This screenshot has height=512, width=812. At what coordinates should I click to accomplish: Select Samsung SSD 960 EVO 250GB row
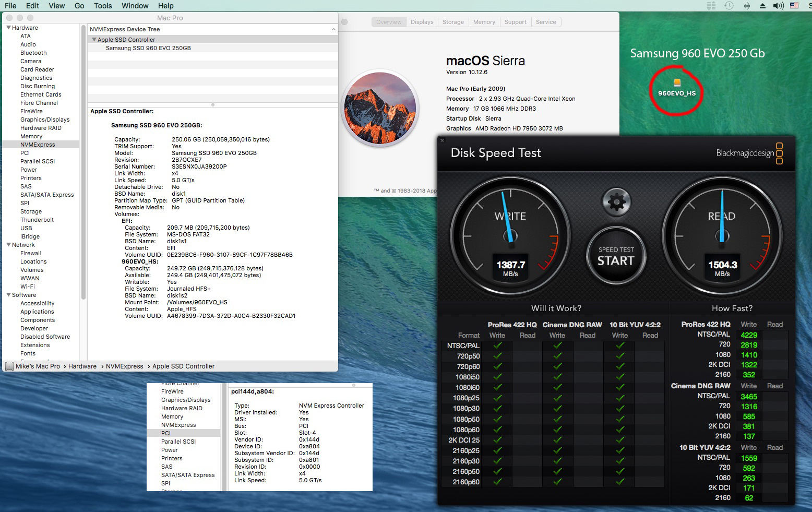[x=213, y=48]
